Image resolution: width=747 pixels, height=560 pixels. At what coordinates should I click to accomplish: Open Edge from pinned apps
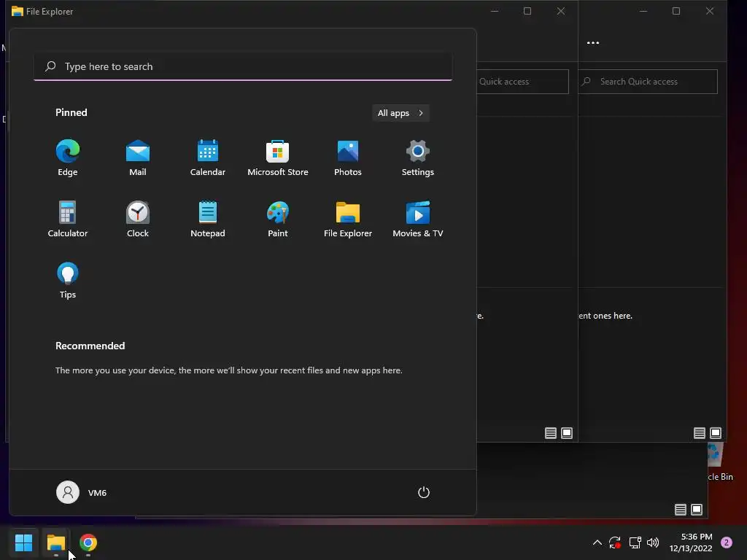pos(68,158)
